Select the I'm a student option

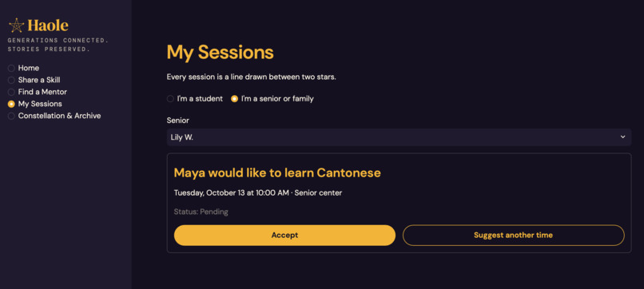pos(195,99)
